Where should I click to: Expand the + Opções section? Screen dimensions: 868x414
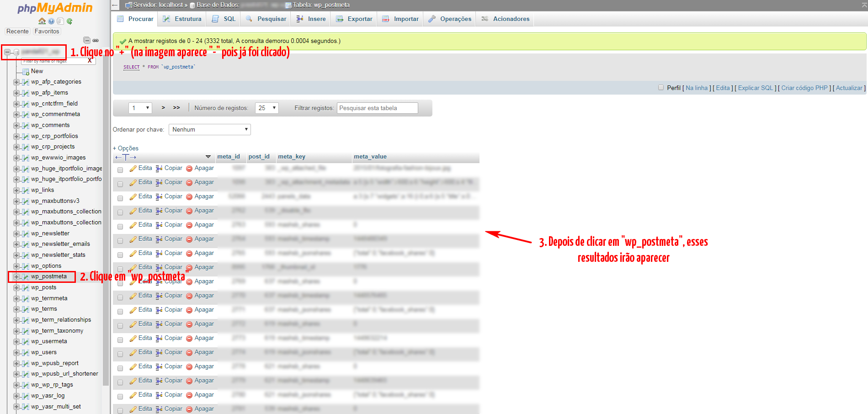click(126, 148)
